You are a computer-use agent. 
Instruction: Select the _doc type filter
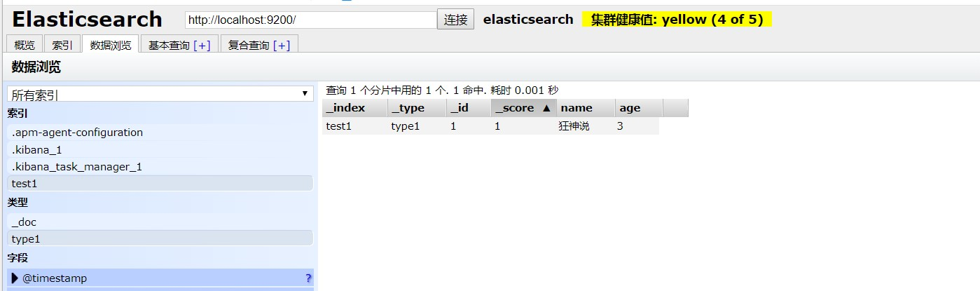[24, 222]
